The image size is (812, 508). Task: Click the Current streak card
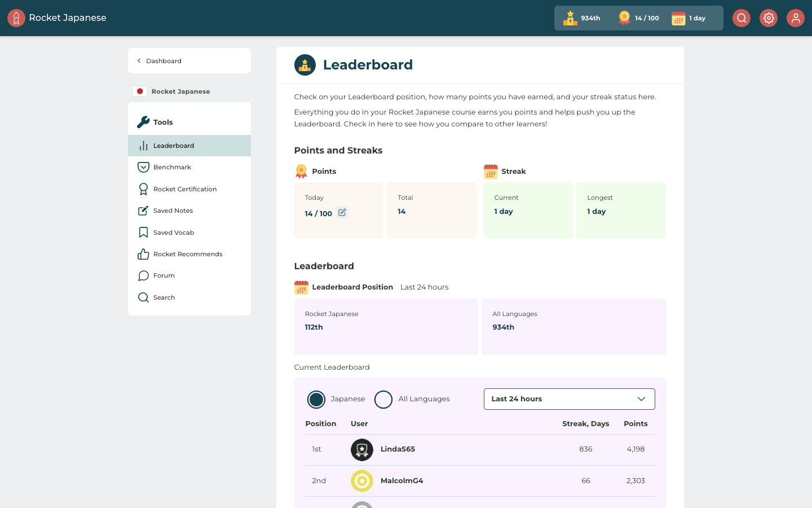(528, 211)
